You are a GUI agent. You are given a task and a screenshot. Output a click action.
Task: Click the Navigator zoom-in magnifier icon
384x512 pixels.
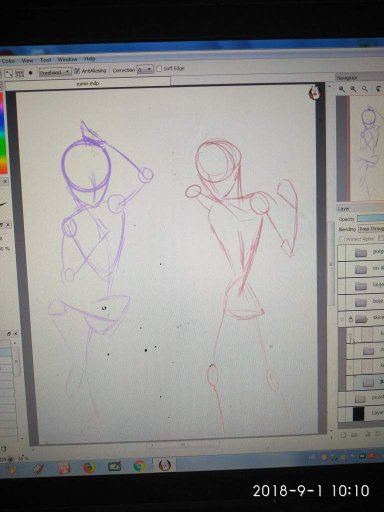(342, 89)
